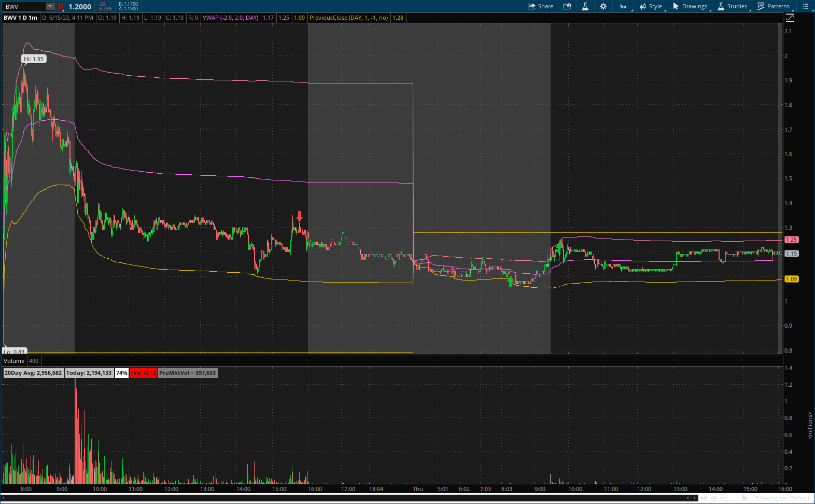Click the Thu date label on time axis

coord(418,489)
